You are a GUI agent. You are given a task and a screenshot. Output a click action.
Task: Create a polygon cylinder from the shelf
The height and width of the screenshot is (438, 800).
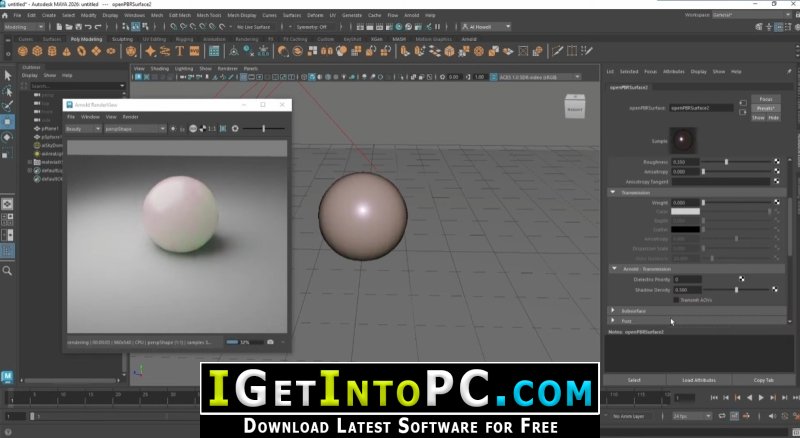coord(52,51)
